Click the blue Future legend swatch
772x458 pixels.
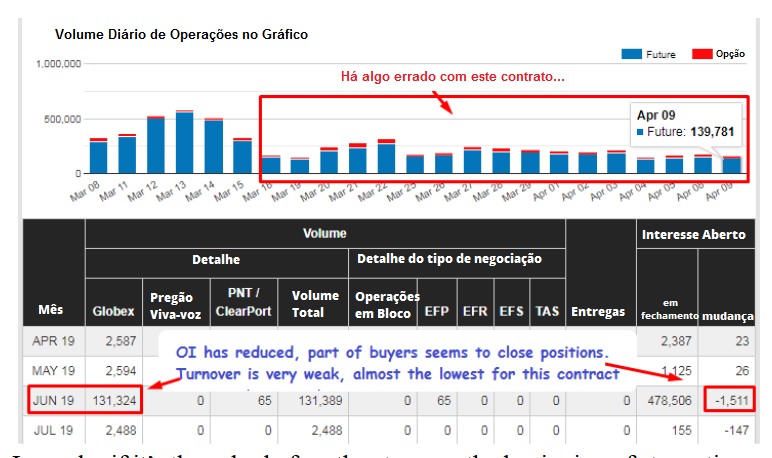point(632,53)
